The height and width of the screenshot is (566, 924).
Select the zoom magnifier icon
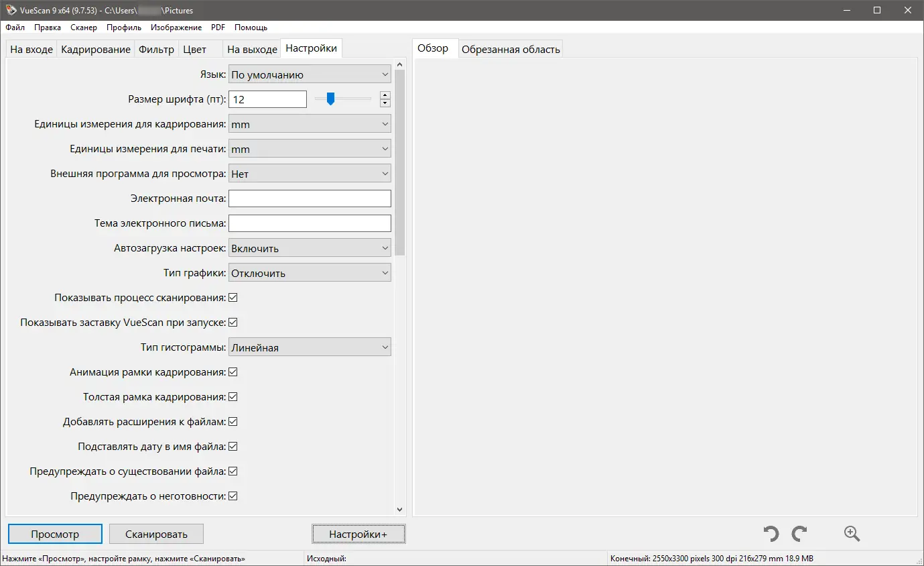pos(852,533)
